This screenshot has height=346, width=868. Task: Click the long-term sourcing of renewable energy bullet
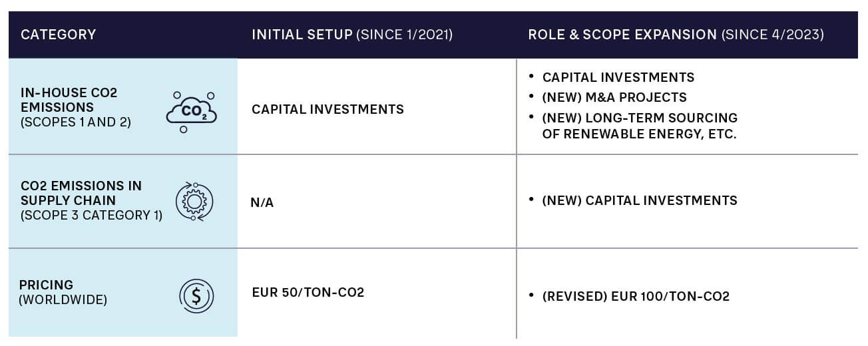click(639, 124)
